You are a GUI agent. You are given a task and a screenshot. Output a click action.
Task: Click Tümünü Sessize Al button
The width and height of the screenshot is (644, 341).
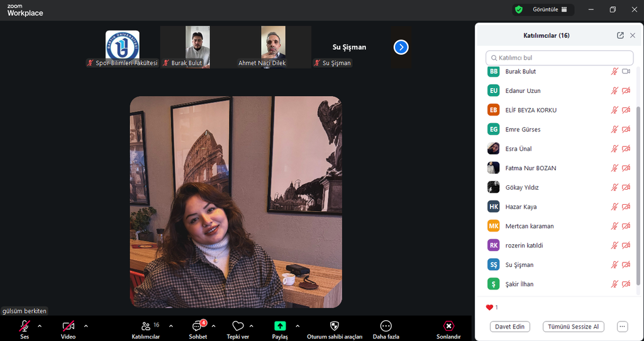tap(574, 327)
